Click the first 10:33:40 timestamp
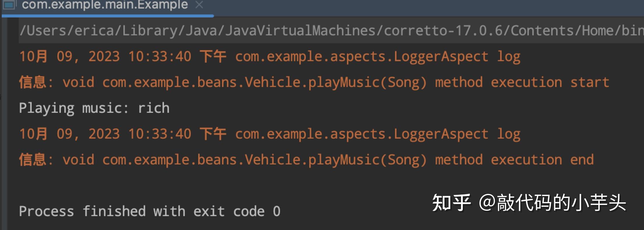The image size is (644, 230). pos(160,56)
